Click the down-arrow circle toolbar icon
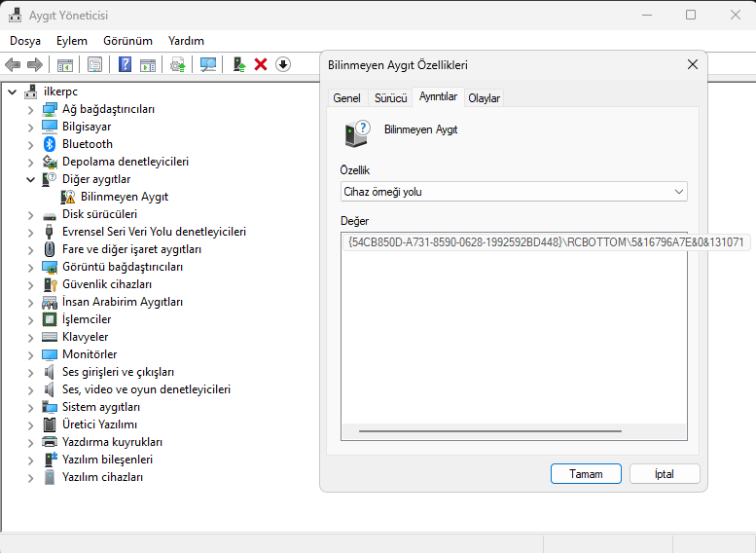Screen dimensions: 756x553 pos(283,64)
